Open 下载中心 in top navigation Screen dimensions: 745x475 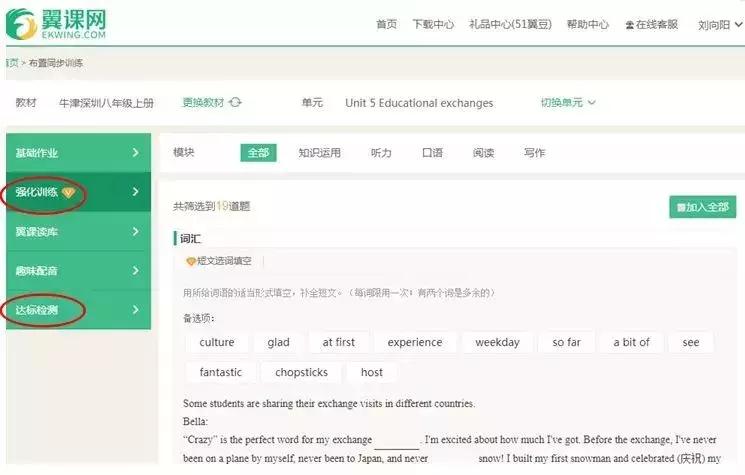point(433,24)
